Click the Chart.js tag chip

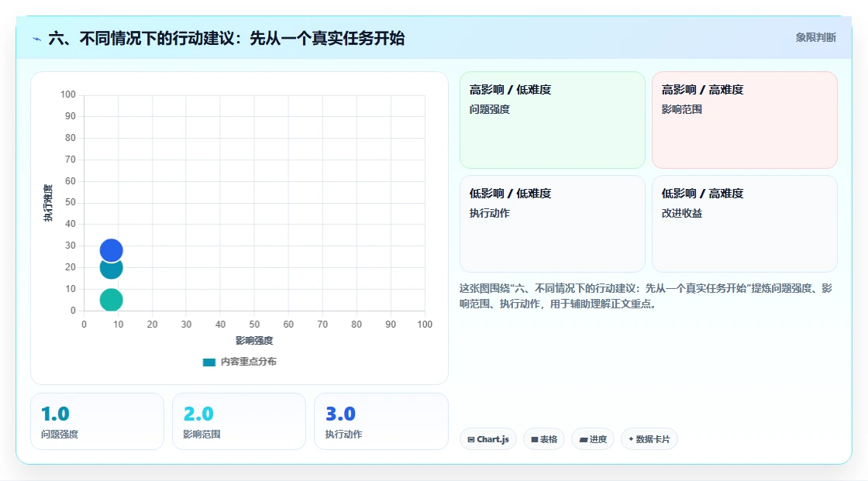click(488, 439)
